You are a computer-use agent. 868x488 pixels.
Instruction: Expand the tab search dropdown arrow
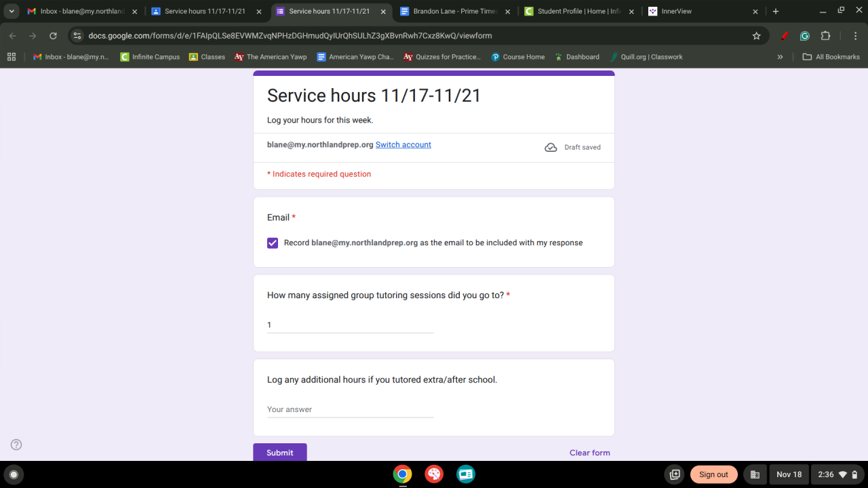pos(12,12)
